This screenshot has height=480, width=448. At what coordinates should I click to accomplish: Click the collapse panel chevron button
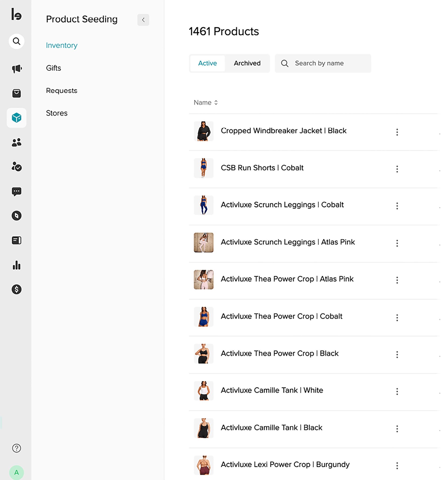(143, 19)
